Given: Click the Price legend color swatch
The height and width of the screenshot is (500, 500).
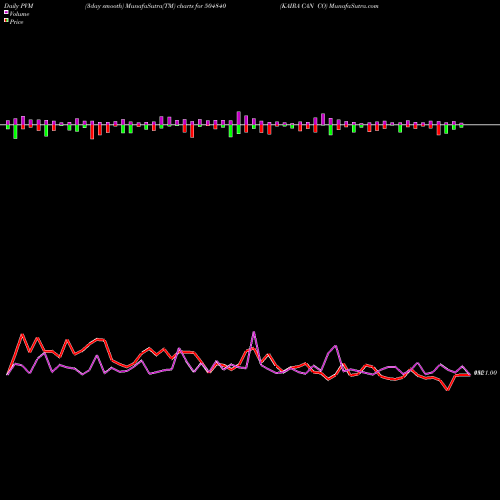Looking at the screenshot, I should pyautogui.click(x=6, y=20).
